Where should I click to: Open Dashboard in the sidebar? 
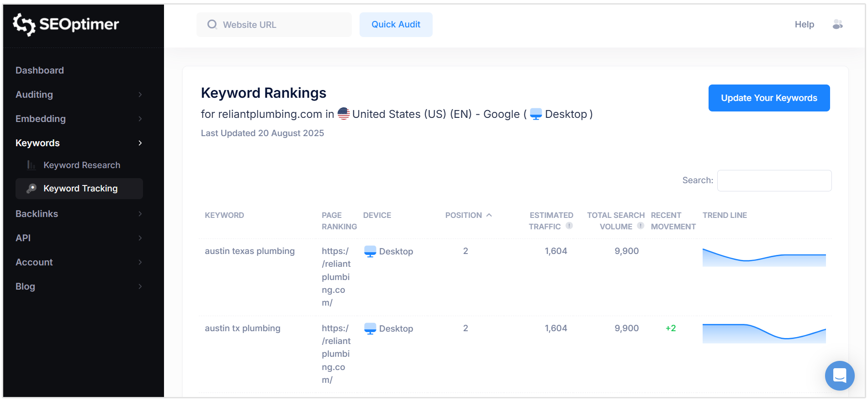tap(40, 70)
